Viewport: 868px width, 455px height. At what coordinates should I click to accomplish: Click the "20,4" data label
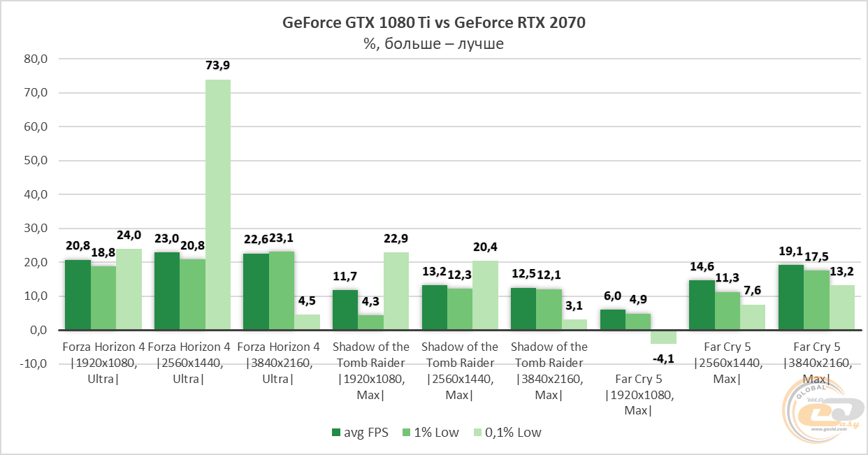click(x=486, y=247)
